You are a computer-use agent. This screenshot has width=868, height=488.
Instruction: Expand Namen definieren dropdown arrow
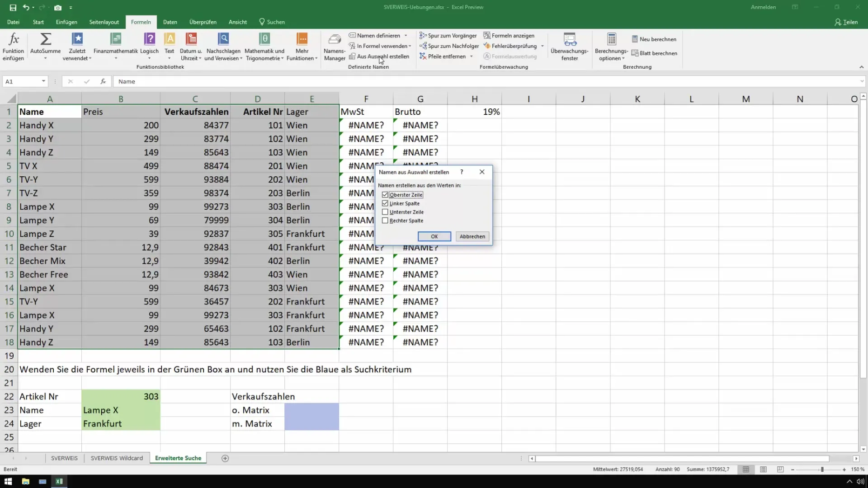click(406, 36)
